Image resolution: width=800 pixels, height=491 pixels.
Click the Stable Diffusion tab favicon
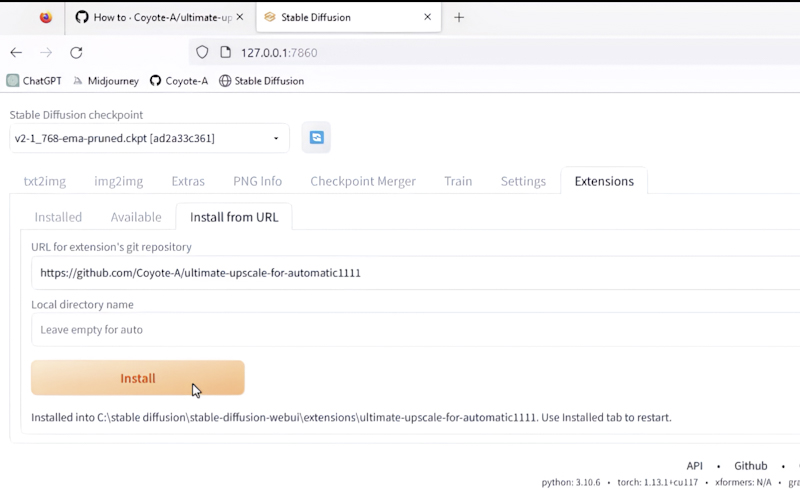click(x=269, y=17)
